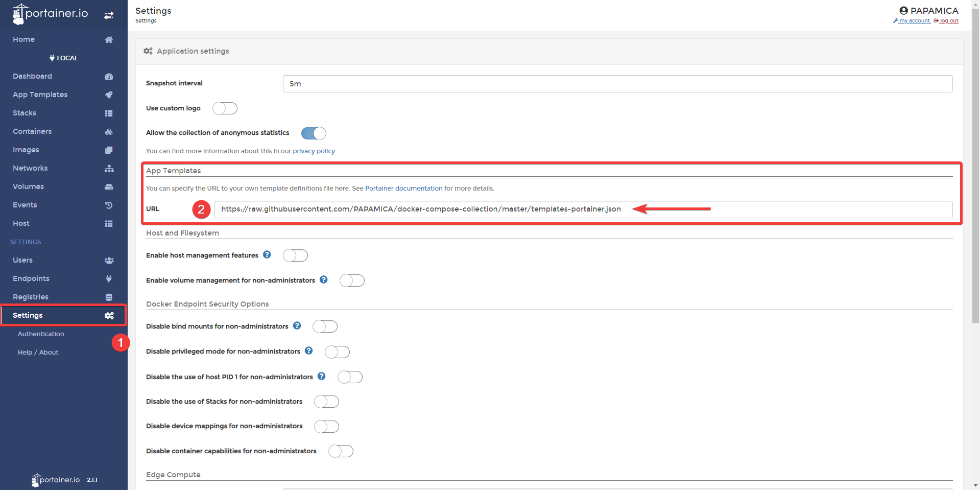Click the Settings cogs icon in sidebar
Image resolution: width=980 pixels, height=490 pixels.
(x=109, y=315)
